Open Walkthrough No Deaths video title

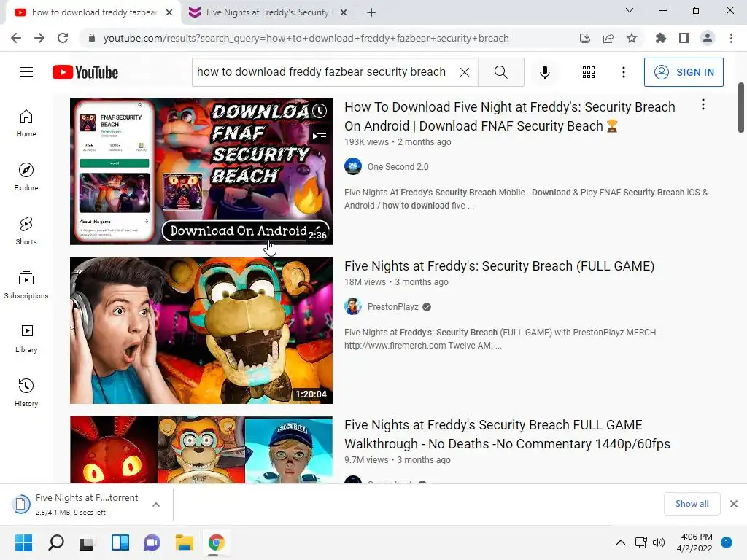tap(508, 435)
